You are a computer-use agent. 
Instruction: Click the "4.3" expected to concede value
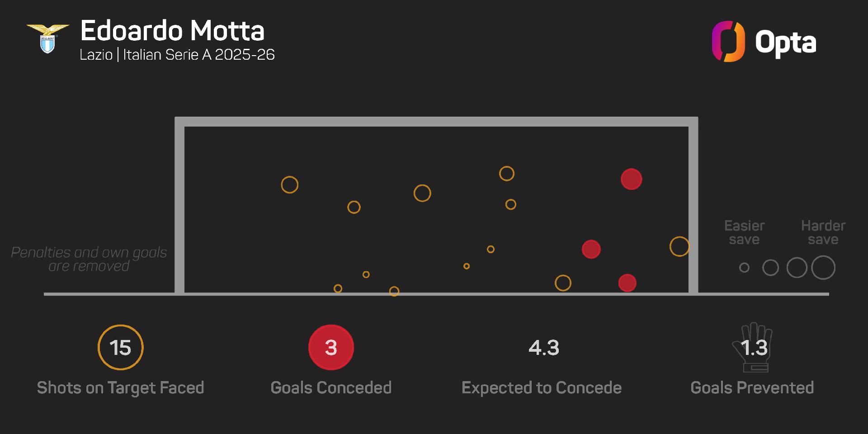544,348
